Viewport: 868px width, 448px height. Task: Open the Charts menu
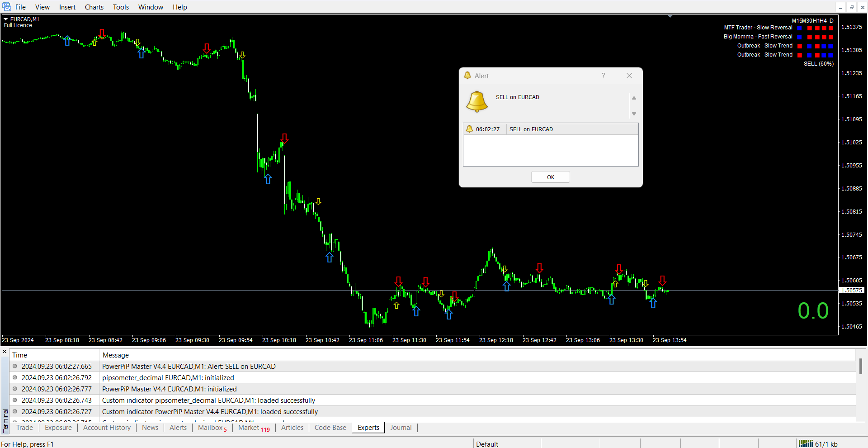pyautogui.click(x=94, y=7)
